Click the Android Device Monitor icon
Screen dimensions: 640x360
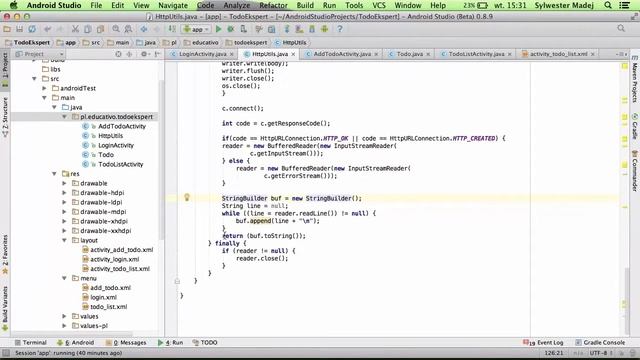pyautogui.click(x=324, y=29)
